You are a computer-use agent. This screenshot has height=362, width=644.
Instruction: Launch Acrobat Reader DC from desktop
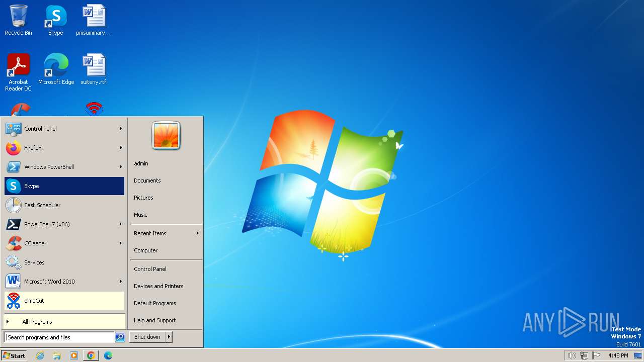tap(18, 72)
